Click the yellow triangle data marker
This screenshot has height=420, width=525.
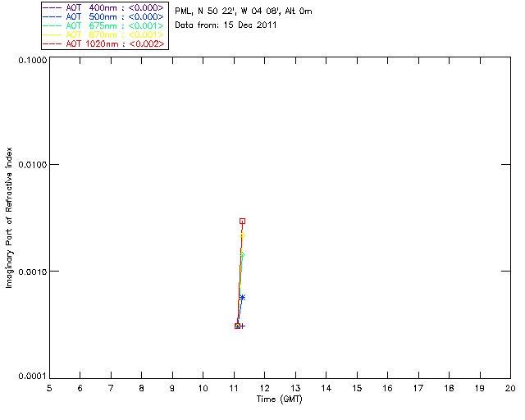(243, 235)
